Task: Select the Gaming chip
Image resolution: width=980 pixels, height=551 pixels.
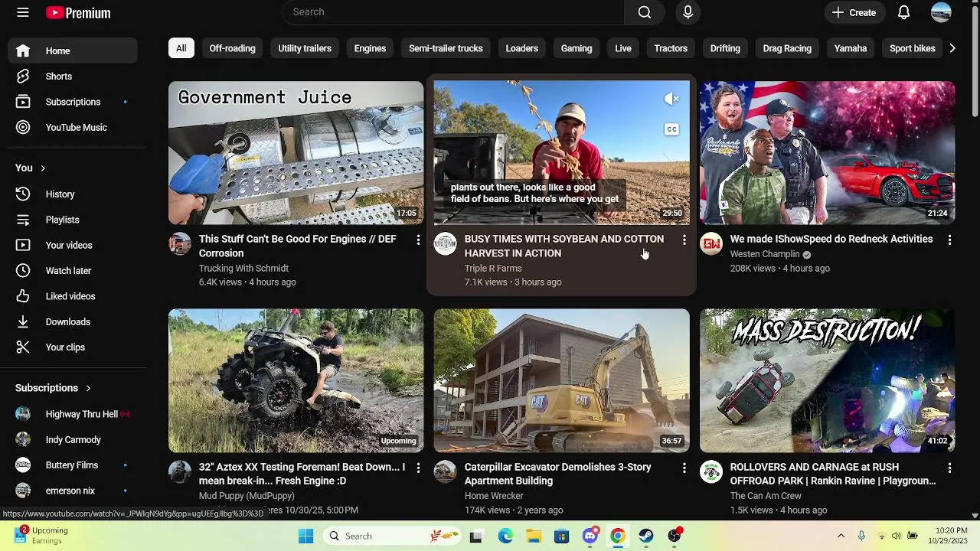Action: (577, 48)
